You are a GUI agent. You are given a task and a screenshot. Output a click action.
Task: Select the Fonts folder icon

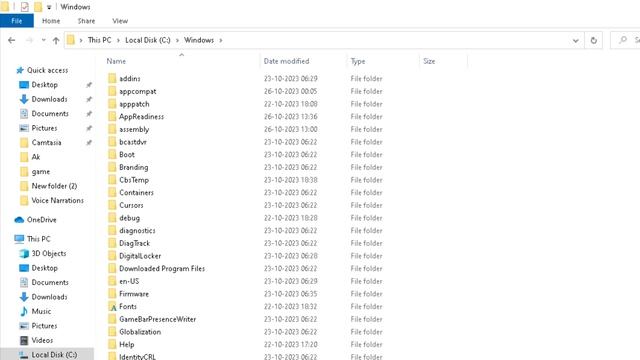tap(112, 306)
